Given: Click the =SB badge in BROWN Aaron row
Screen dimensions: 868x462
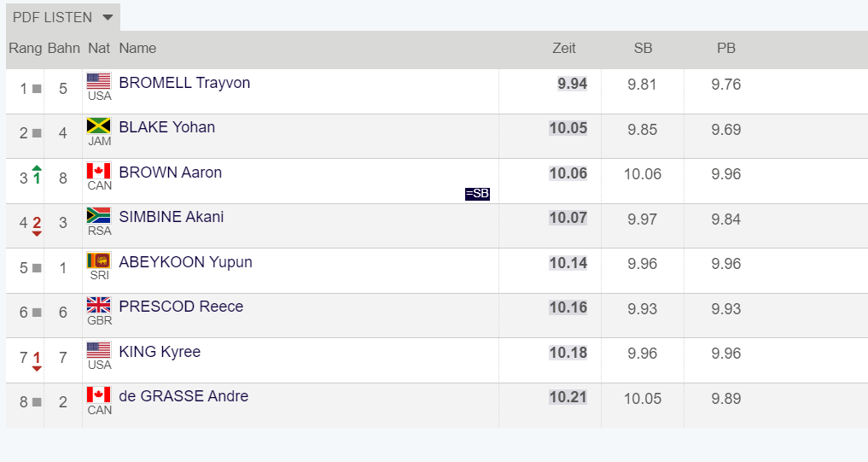Looking at the screenshot, I should click(x=477, y=193).
